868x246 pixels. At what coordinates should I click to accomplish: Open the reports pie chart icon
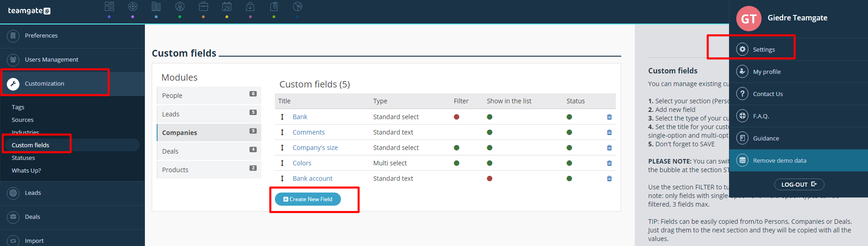[297, 6]
